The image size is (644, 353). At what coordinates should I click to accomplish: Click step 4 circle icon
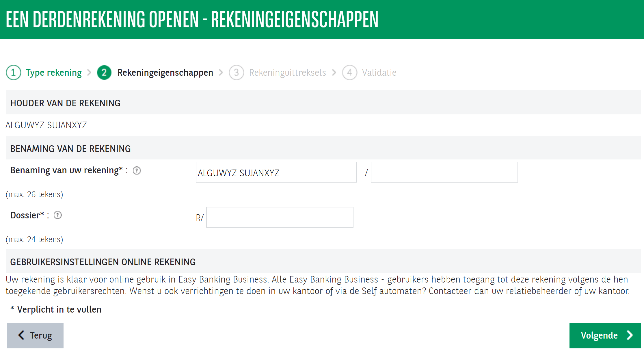pos(349,73)
